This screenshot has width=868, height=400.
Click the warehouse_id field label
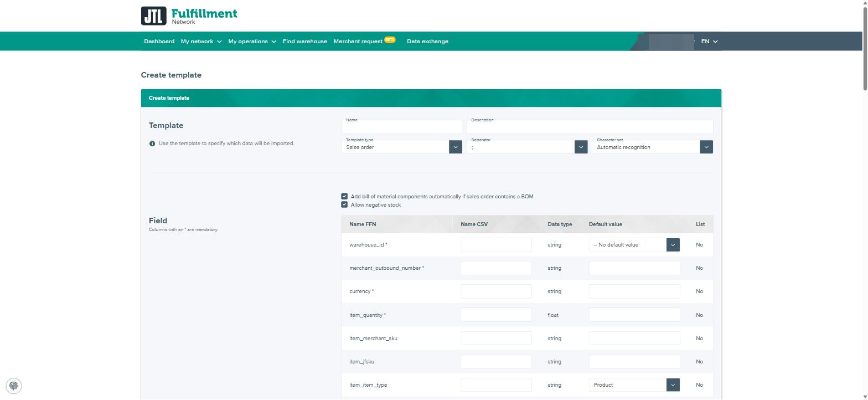pos(368,245)
